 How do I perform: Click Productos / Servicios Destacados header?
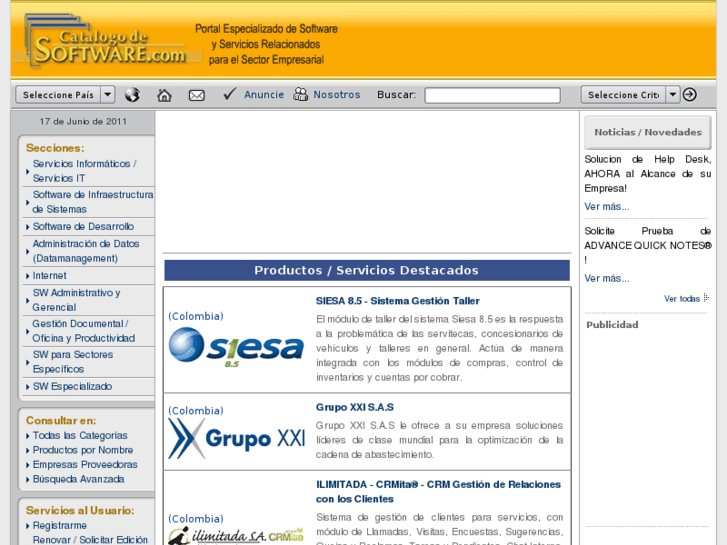click(x=367, y=270)
